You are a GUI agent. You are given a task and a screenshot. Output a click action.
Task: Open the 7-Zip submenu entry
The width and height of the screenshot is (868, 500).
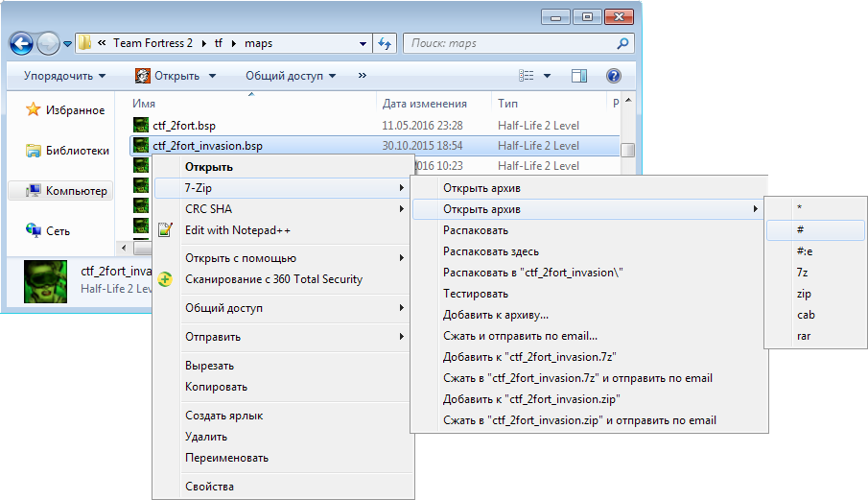(x=282, y=188)
